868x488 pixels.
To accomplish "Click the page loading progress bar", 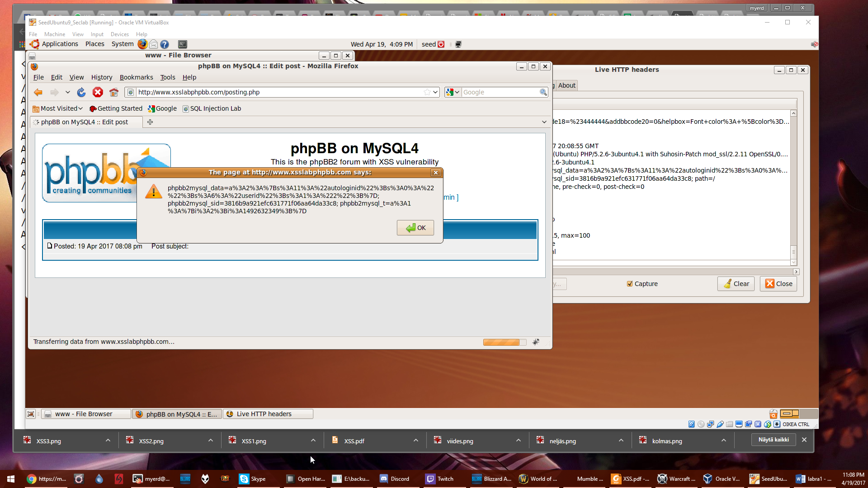I will point(505,342).
